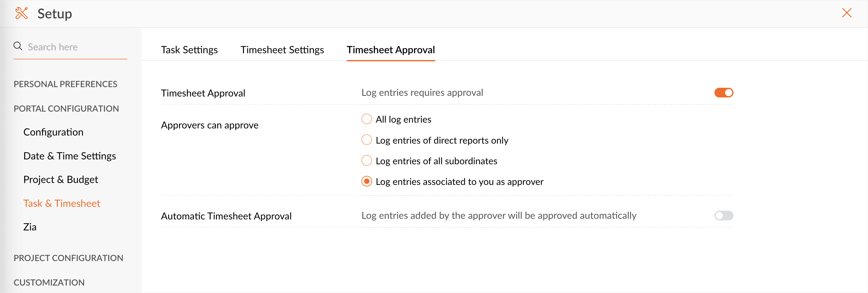Open Configuration in the sidebar

53,132
